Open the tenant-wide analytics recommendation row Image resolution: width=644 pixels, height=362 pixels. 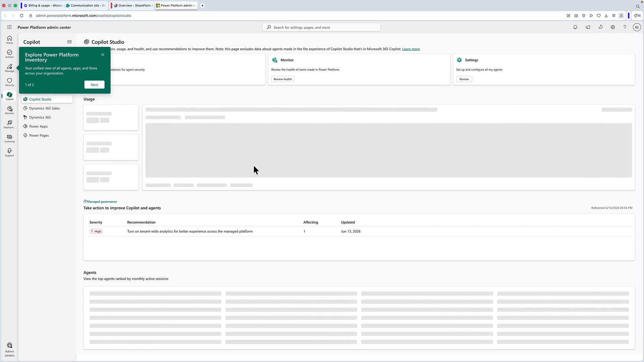[359, 231]
